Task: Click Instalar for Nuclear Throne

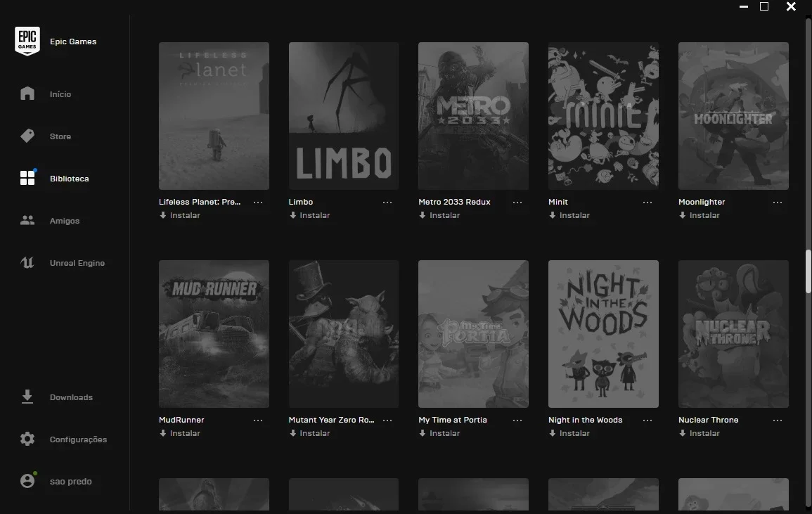Action: tap(704, 433)
